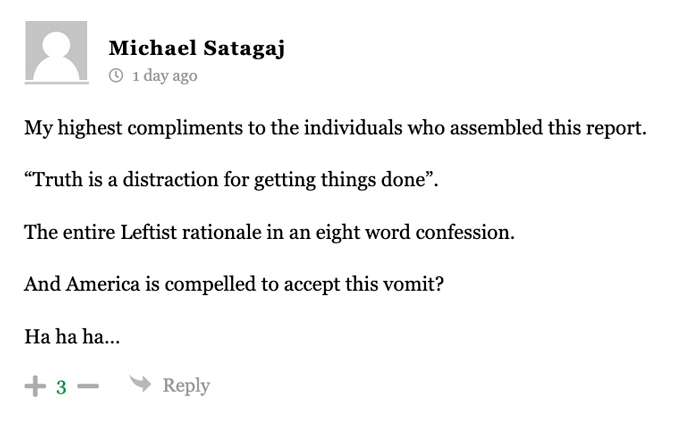Click the upvote plus icon
The width and height of the screenshot is (700, 435).
(x=35, y=386)
